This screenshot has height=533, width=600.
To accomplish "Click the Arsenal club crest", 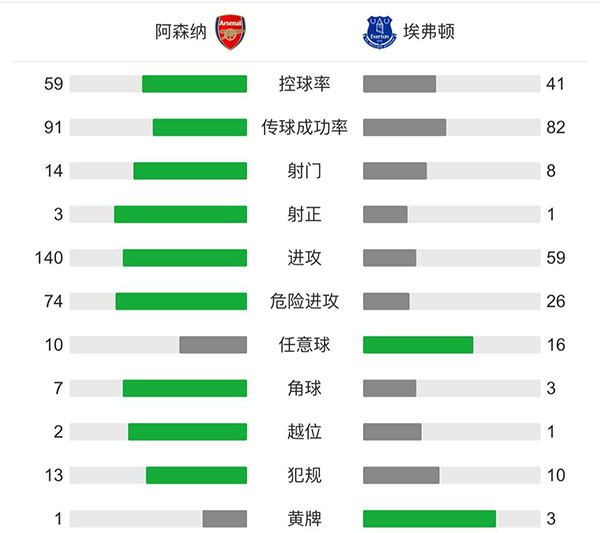I will click(x=230, y=32).
